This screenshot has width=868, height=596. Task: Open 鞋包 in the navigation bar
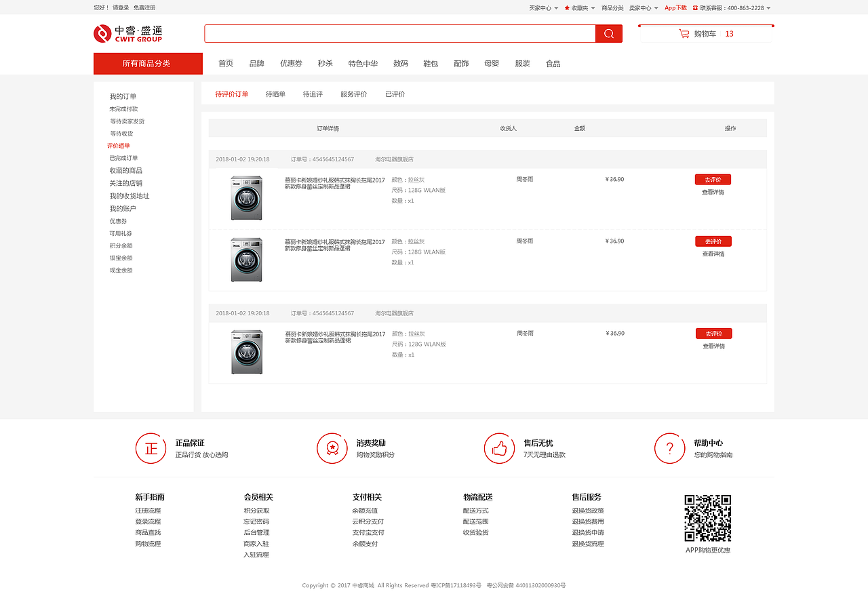431,64
